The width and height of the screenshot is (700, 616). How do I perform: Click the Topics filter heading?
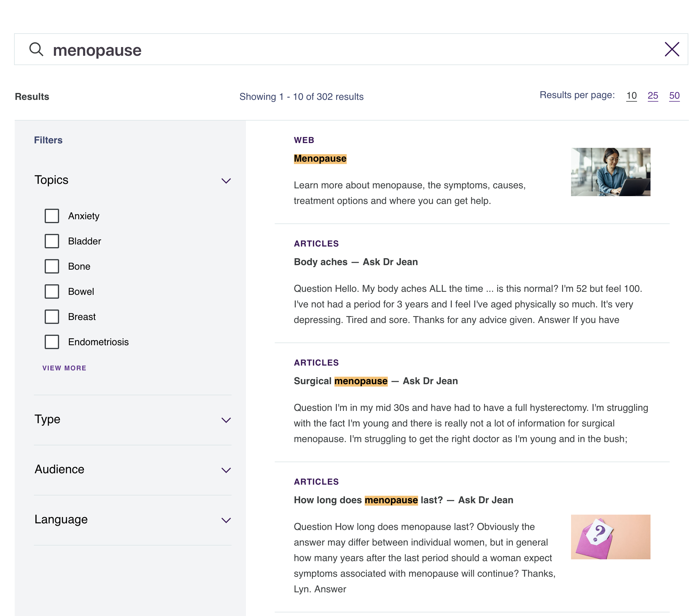tap(51, 180)
